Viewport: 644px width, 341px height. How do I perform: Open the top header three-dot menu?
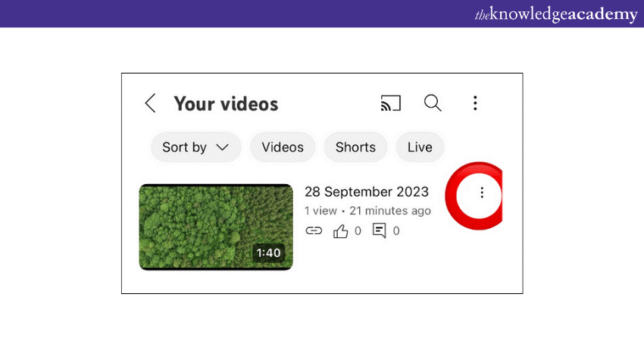[x=475, y=103]
